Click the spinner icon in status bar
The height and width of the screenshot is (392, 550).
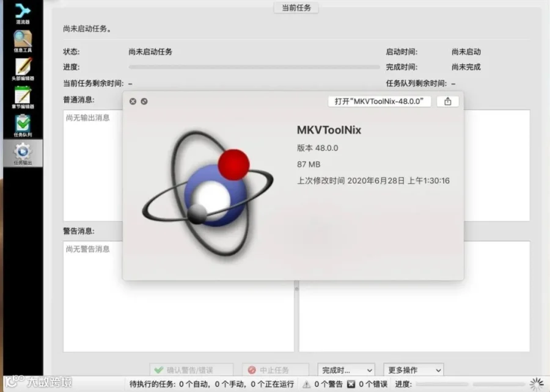tap(537, 384)
